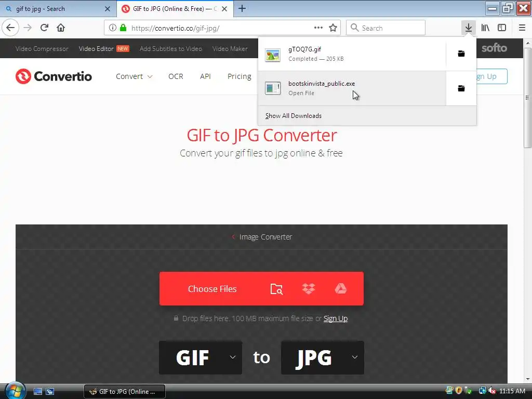Click the Sign Up link under drop area
The height and width of the screenshot is (399, 532).
[336, 318]
